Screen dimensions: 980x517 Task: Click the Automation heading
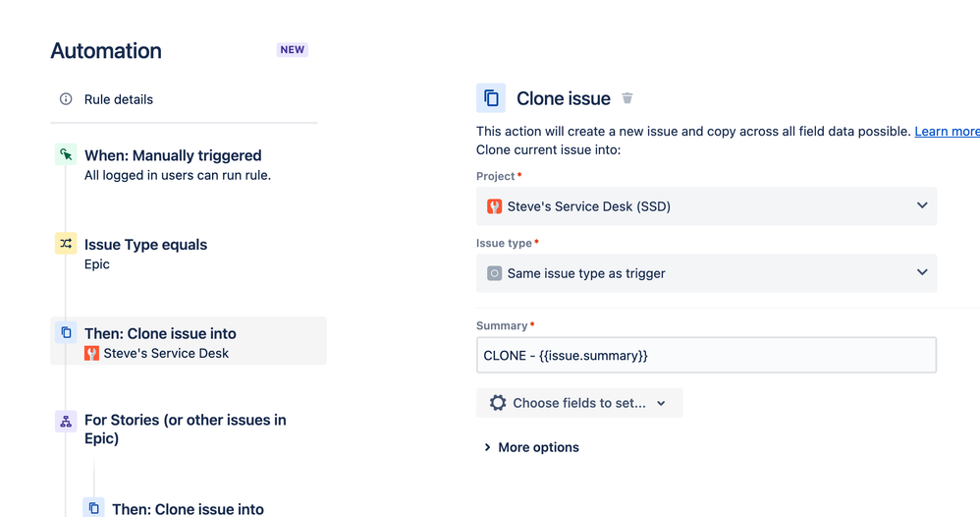[x=106, y=51]
